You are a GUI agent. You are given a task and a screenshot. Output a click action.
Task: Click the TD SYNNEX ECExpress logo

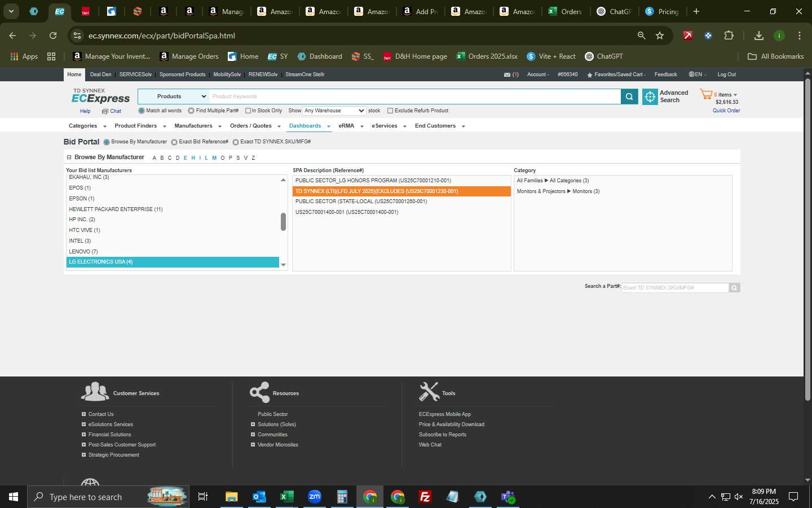[100, 96]
